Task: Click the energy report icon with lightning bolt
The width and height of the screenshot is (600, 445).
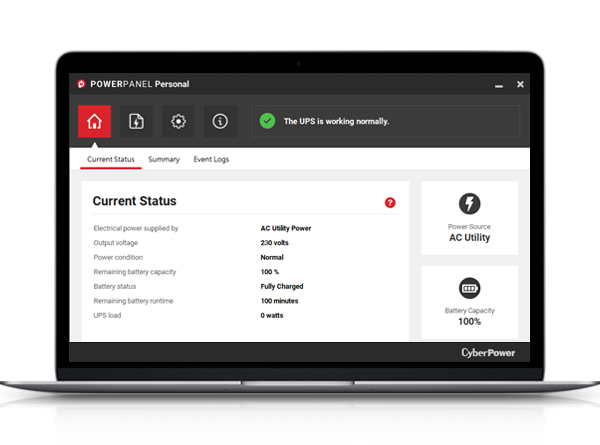Action: pos(136,121)
